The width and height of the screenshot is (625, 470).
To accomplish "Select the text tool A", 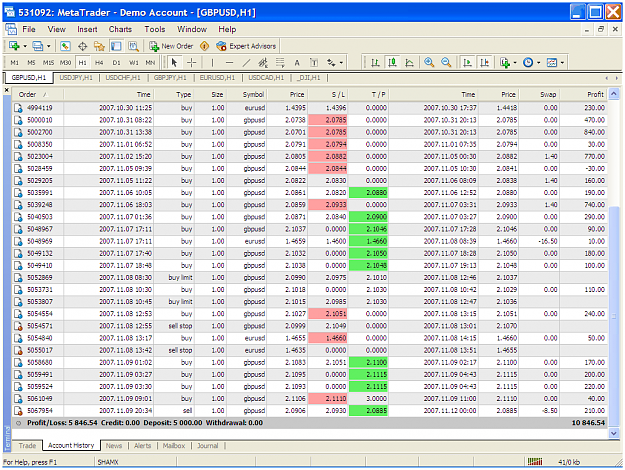I will [297, 63].
